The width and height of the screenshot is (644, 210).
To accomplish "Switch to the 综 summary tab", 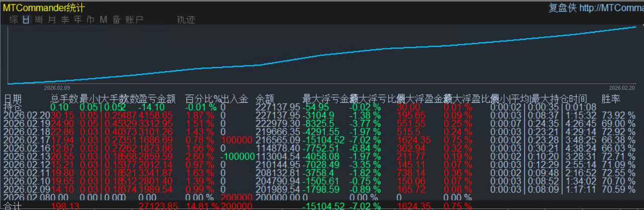I will 14,20.
